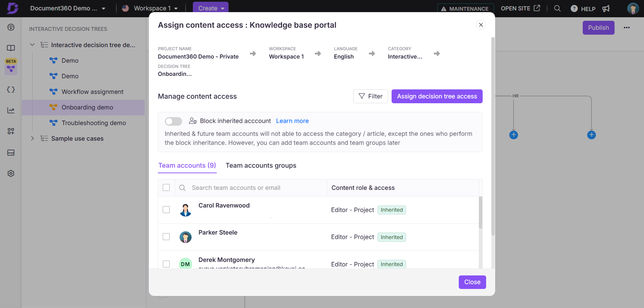Check the Carol Ravenwood checkbox
The width and height of the screenshot is (644, 308).
pos(166,210)
